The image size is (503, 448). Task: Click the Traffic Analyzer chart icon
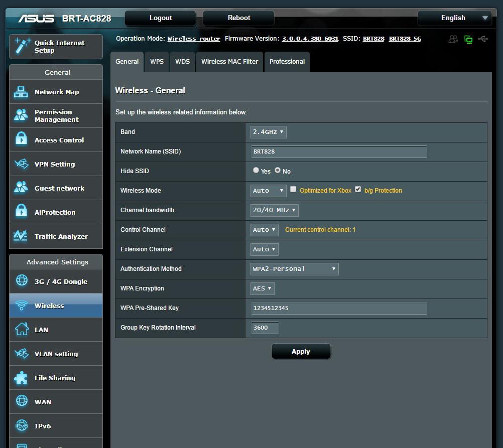pyautogui.click(x=21, y=236)
